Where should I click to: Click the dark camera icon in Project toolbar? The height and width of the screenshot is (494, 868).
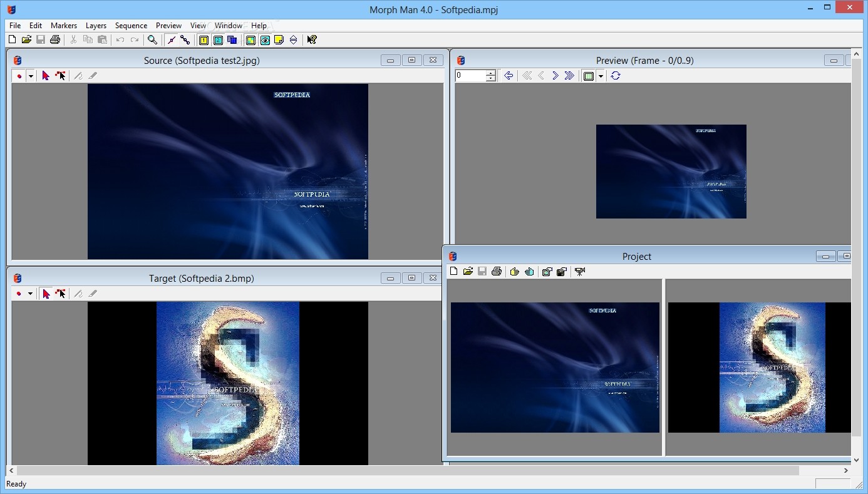pos(561,272)
